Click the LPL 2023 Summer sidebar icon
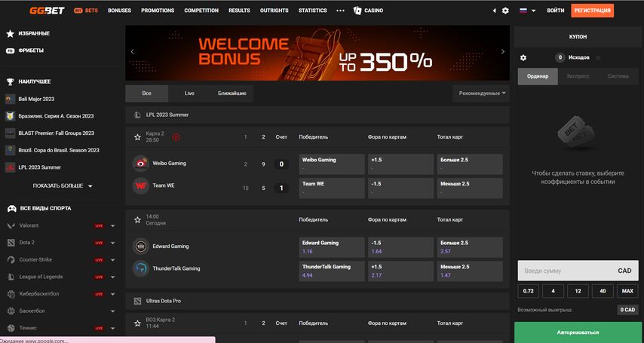Viewport: 644px width, 343px height. pos(11,167)
